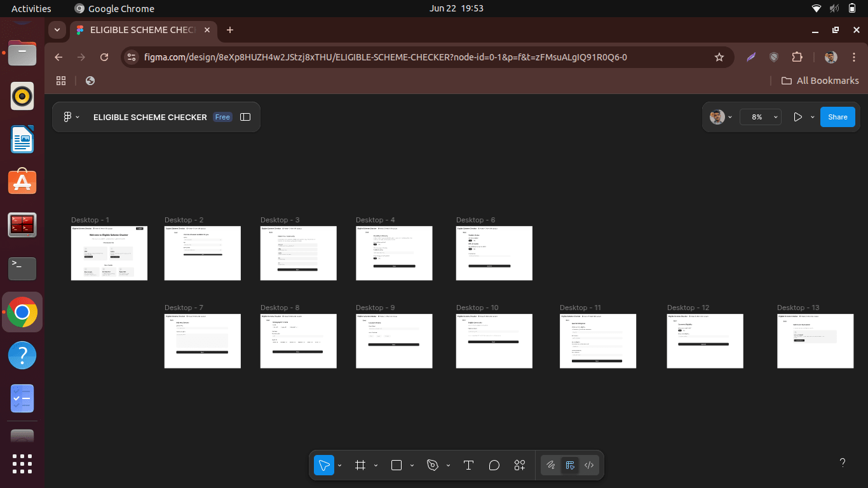Activate the Pen tool
This screenshot has width=868, height=488.
433,465
